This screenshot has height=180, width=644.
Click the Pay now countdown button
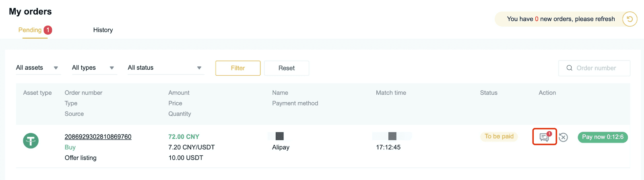603,137
